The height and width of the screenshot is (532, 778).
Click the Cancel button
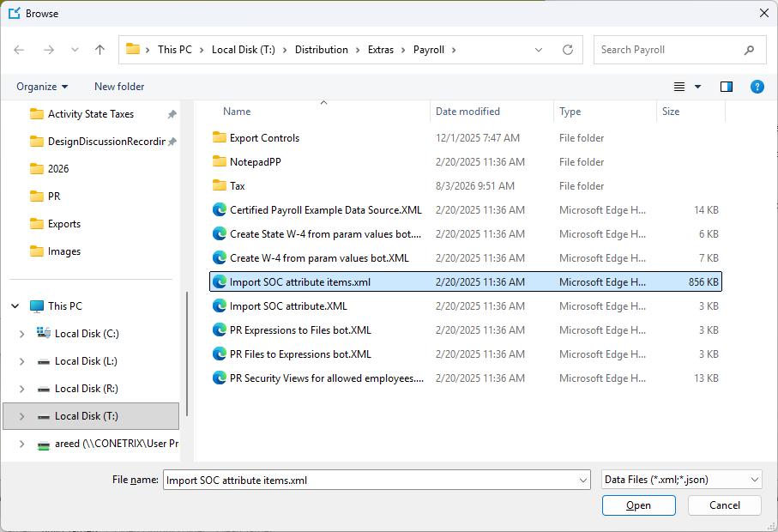725,505
